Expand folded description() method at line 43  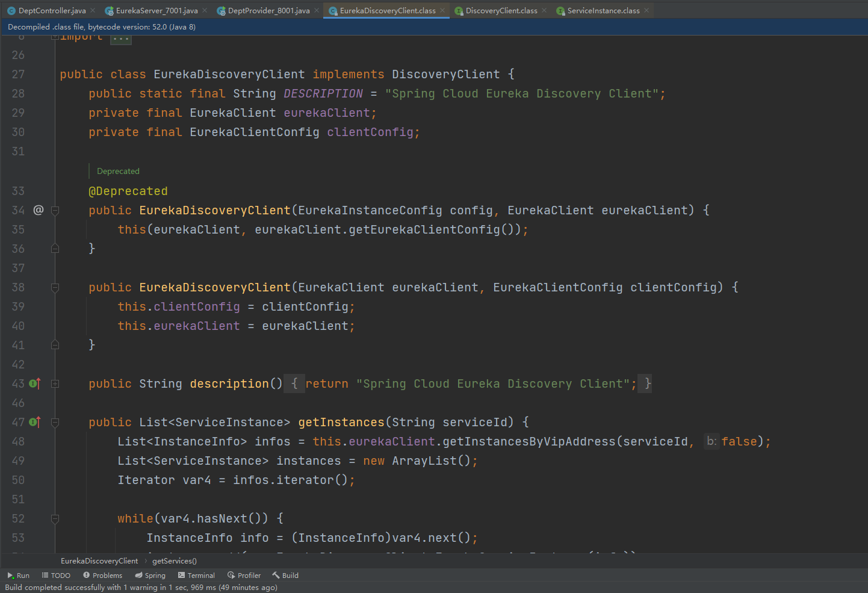pyautogui.click(x=55, y=383)
